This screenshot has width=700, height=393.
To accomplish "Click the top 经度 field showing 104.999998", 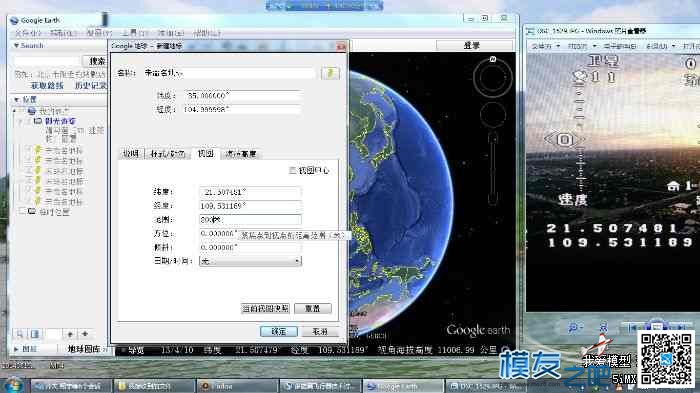I will [x=242, y=109].
